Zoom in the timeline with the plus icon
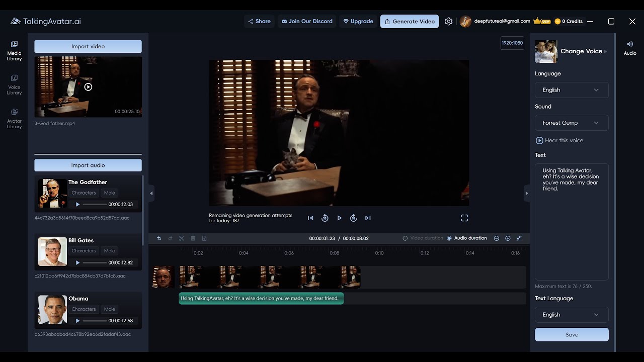 (x=507, y=238)
